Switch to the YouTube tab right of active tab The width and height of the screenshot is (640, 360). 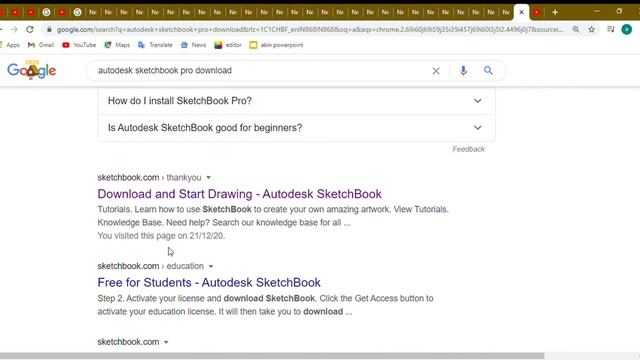pyautogui.click(x=537, y=12)
